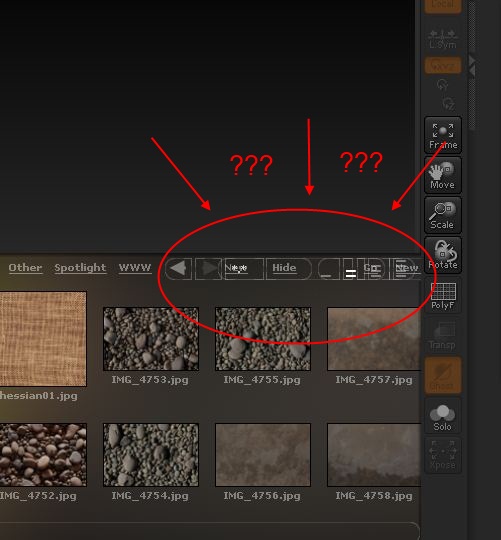The width and height of the screenshot is (501, 540).
Task: Select the Y-axis rotation icon
Action: [x=442, y=85]
